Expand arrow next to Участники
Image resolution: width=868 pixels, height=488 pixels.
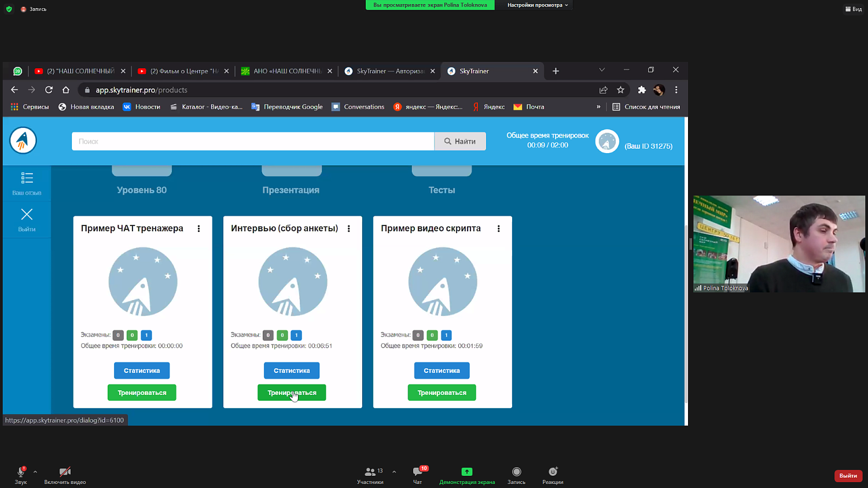[x=394, y=472]
